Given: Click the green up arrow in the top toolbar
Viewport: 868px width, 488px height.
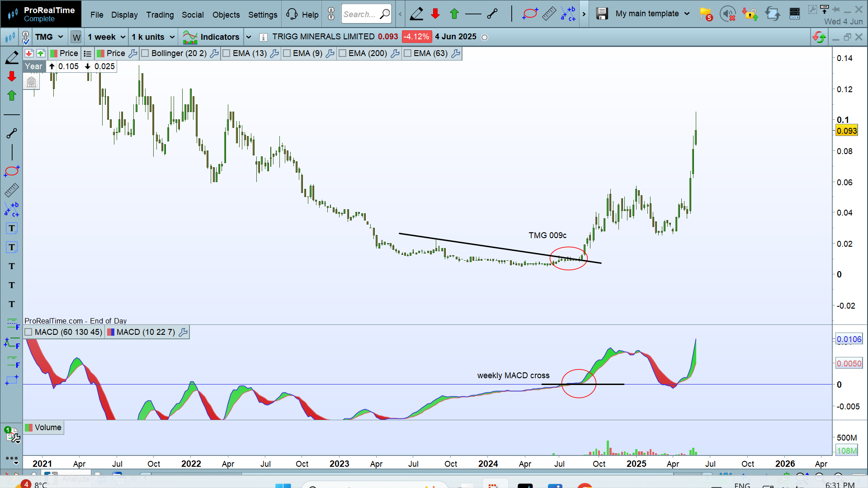Looking at the screenshot, I should (454, 14).
